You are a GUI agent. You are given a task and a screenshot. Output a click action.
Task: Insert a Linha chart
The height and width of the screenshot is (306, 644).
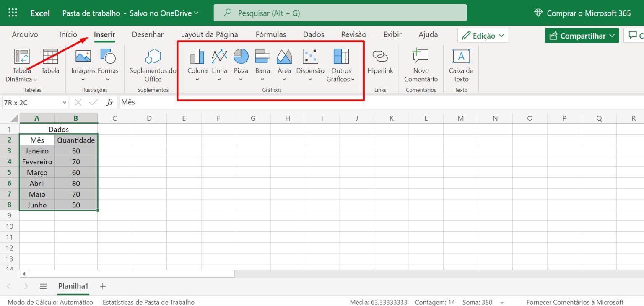tap(219, 63)
